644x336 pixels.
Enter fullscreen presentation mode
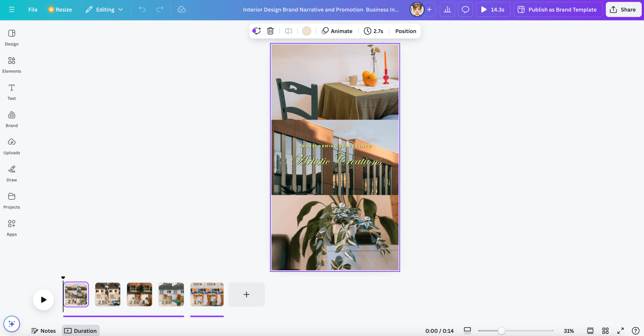(620, 331)
